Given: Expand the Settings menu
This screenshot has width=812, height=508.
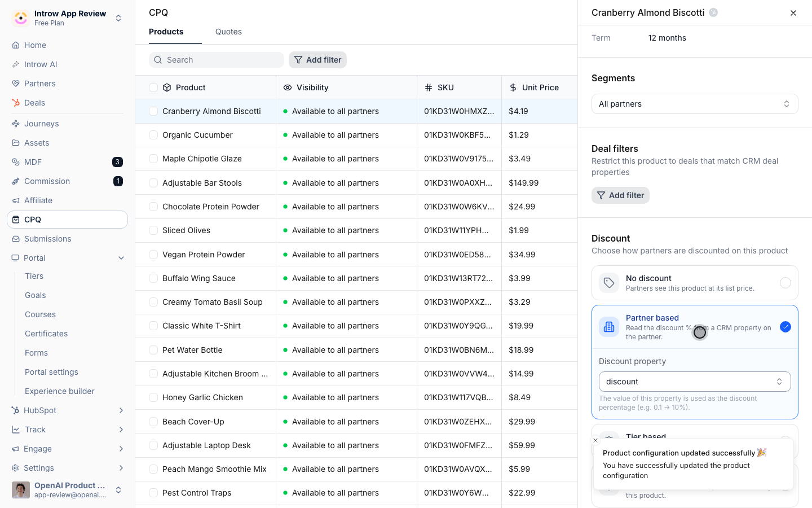Looking at the screenshot, I should point(121,468).
